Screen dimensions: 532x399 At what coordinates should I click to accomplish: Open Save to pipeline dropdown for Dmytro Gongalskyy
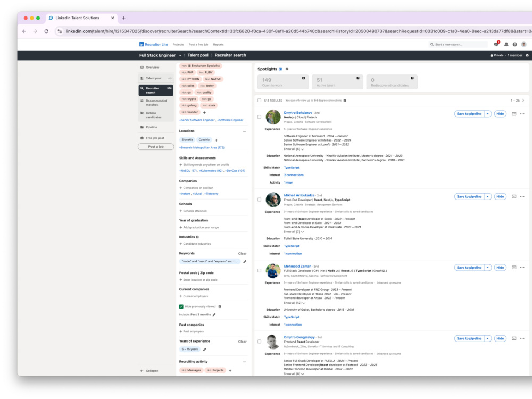[x=487, y=338]
